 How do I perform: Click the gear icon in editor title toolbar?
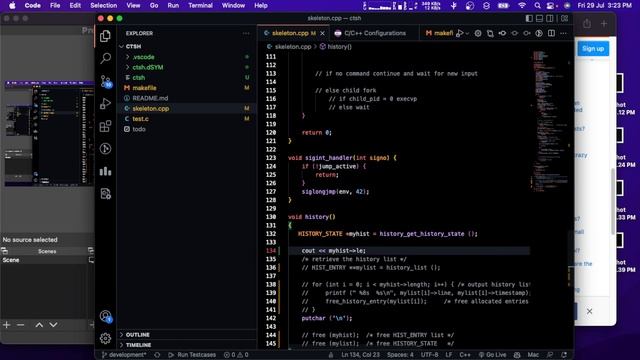point(478,33)
